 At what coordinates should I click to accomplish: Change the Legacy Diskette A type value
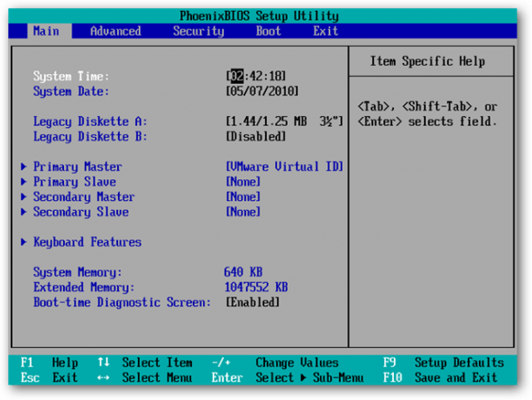point(285,122)
